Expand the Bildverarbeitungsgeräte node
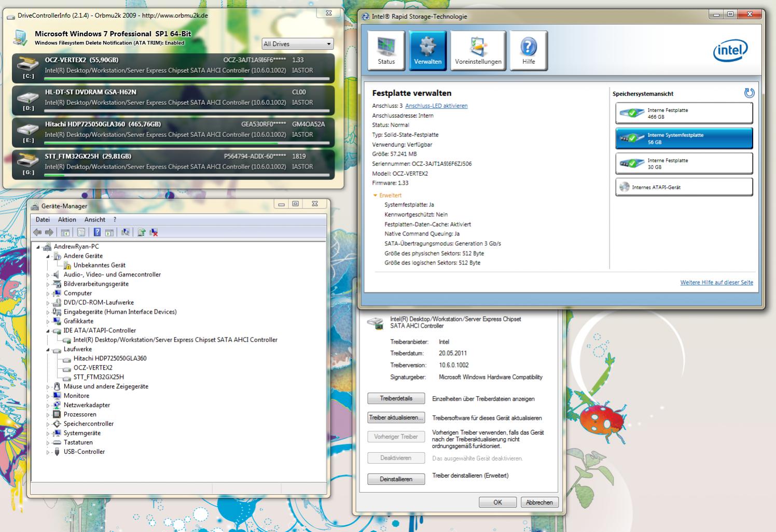Screen dimensions: 776x532 click(x=48, y=284)
